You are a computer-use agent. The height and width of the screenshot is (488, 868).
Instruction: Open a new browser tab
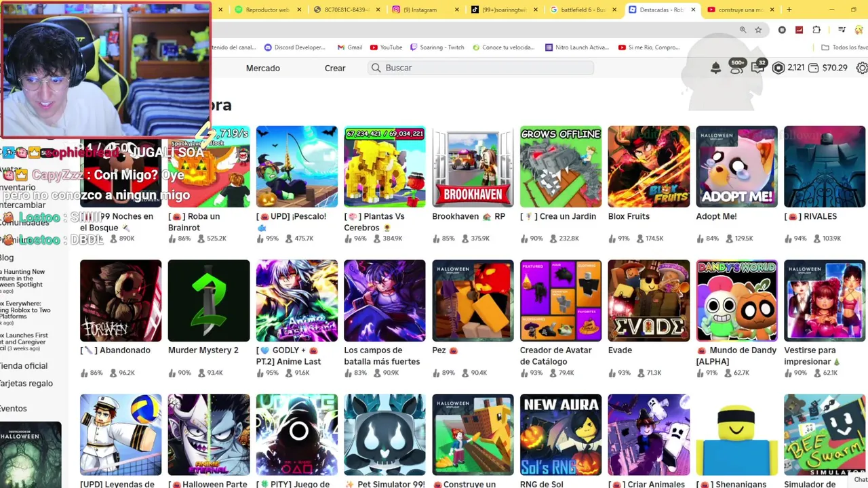click(789, 9)
